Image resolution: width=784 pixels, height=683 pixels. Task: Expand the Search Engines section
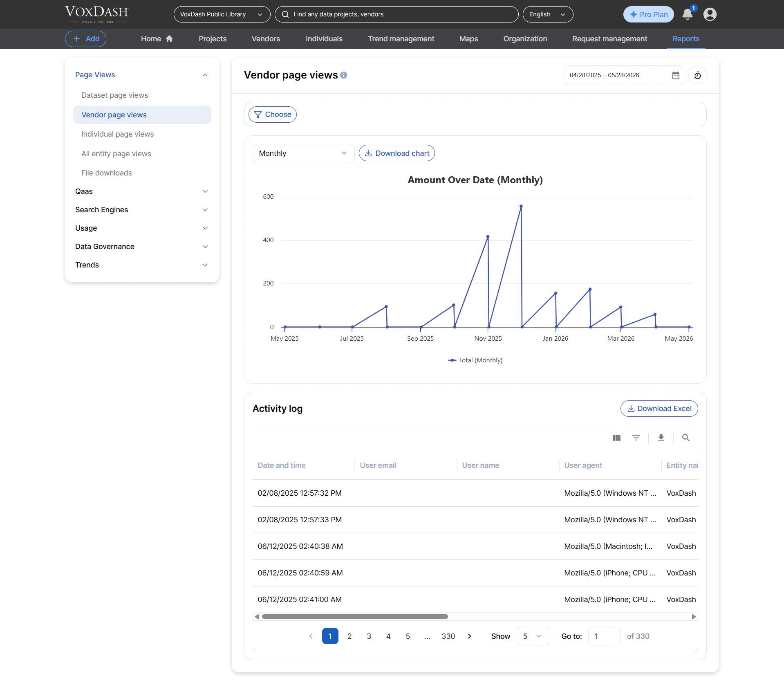(x=142, y=210)
